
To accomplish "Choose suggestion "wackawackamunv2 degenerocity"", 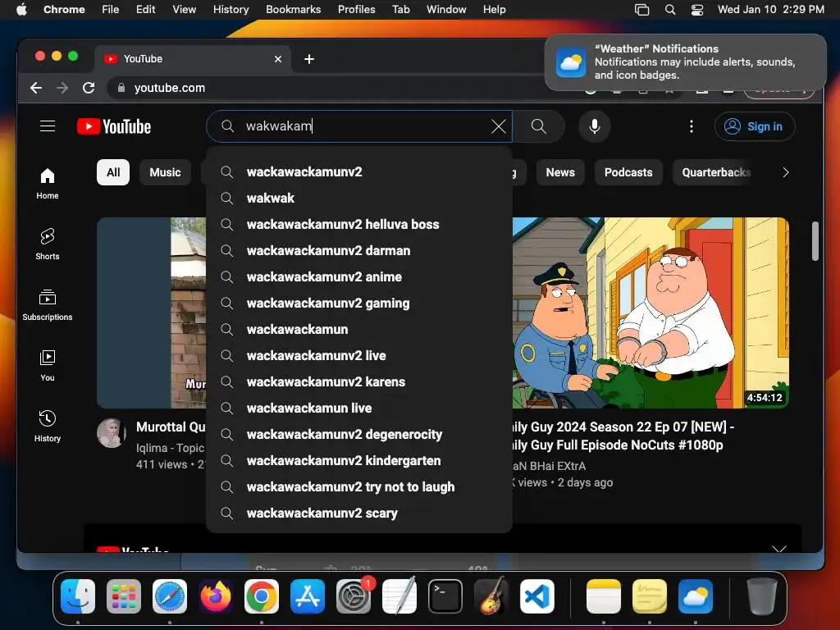I will [359, 435].
